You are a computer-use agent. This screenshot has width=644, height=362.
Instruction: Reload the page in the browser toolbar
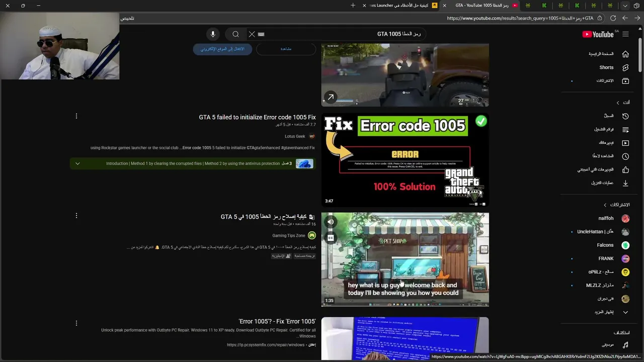(x=613, y=18)
